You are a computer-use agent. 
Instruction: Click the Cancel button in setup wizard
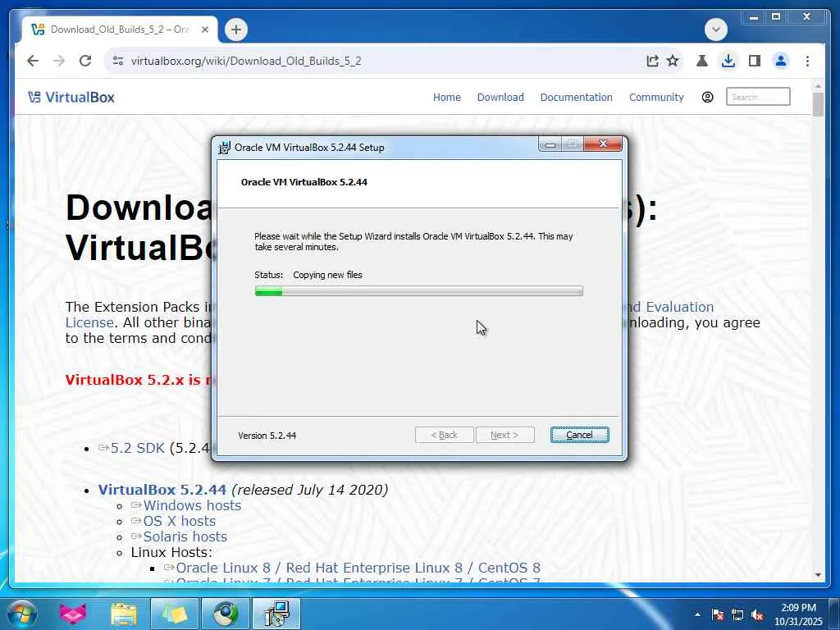coord(579,435)
